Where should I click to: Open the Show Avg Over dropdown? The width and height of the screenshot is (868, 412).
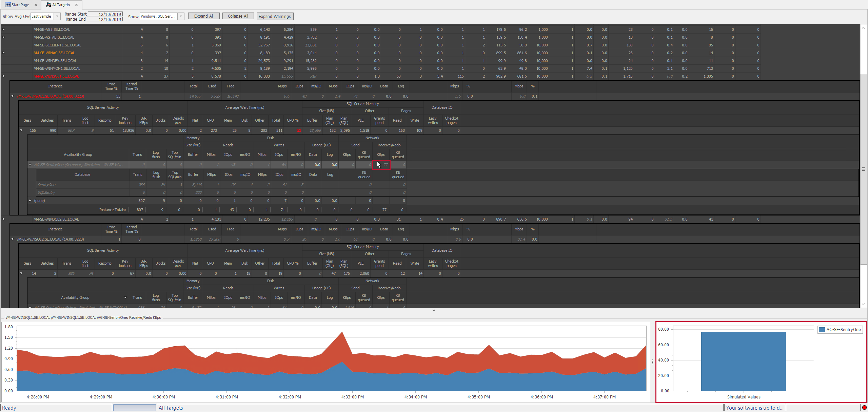click(x=57, y=16)
